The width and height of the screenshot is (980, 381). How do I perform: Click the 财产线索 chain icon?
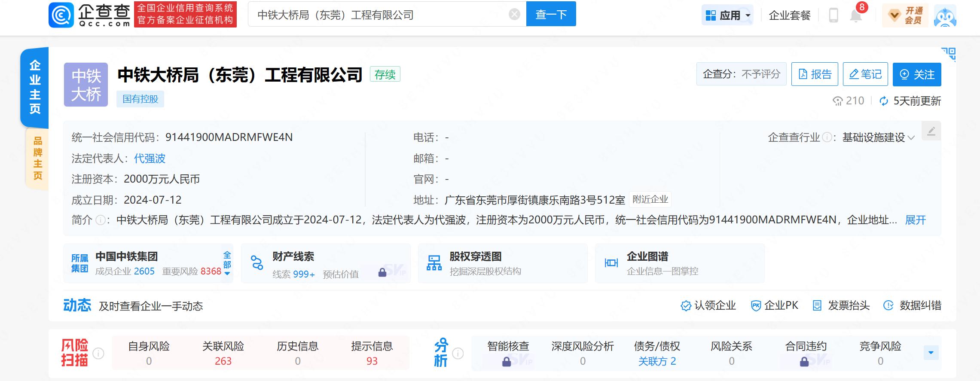tap(257, 263)
